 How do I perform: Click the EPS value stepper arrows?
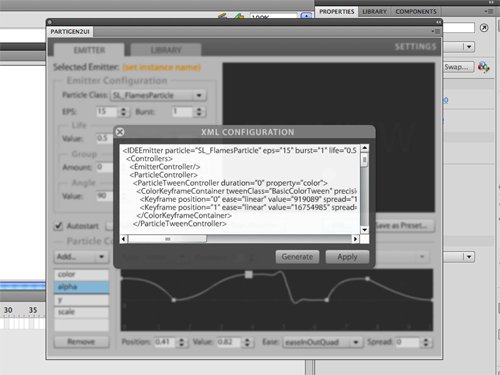[123, 112]
